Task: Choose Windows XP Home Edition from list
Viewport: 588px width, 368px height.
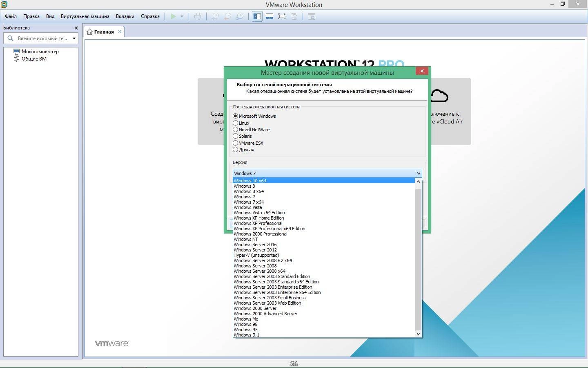Action: [x=324, y=218]
